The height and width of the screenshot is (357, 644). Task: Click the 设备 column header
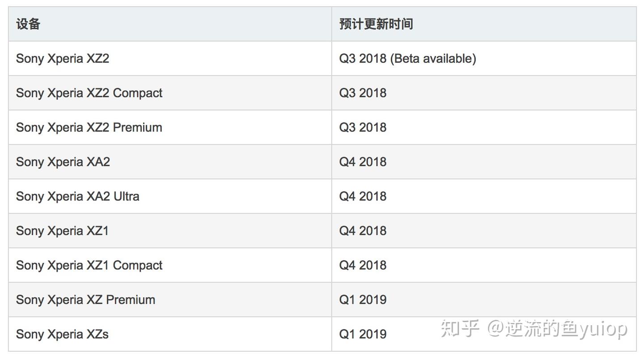point(28,24)
